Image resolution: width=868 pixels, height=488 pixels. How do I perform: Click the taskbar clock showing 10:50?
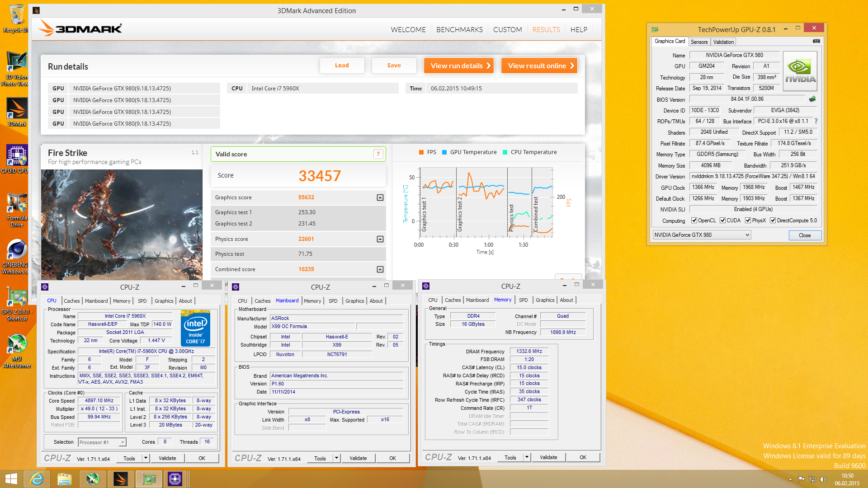pyautogui.click(x=847, y=479)
